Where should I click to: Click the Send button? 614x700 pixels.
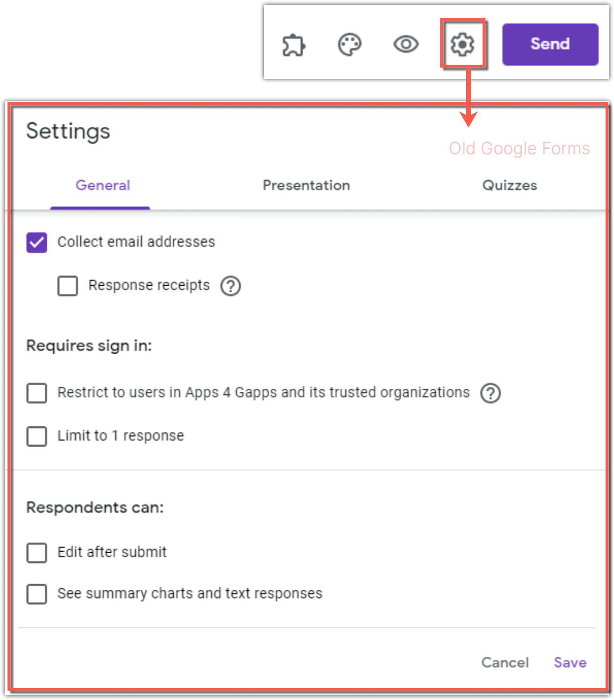[550, 44]
